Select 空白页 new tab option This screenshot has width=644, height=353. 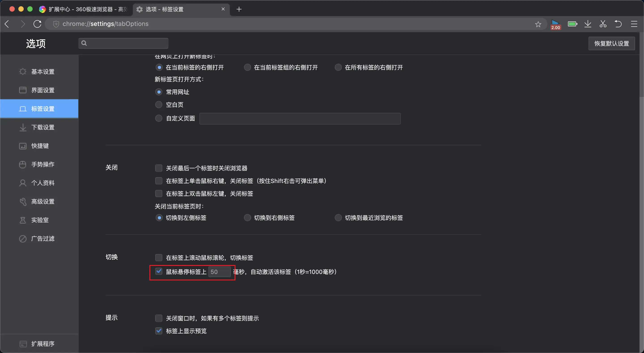click(159, 104)
